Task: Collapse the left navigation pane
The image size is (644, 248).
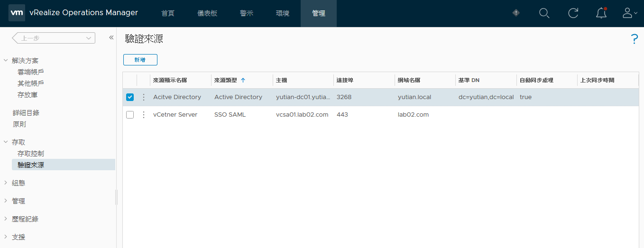Action: coord(111,37)
